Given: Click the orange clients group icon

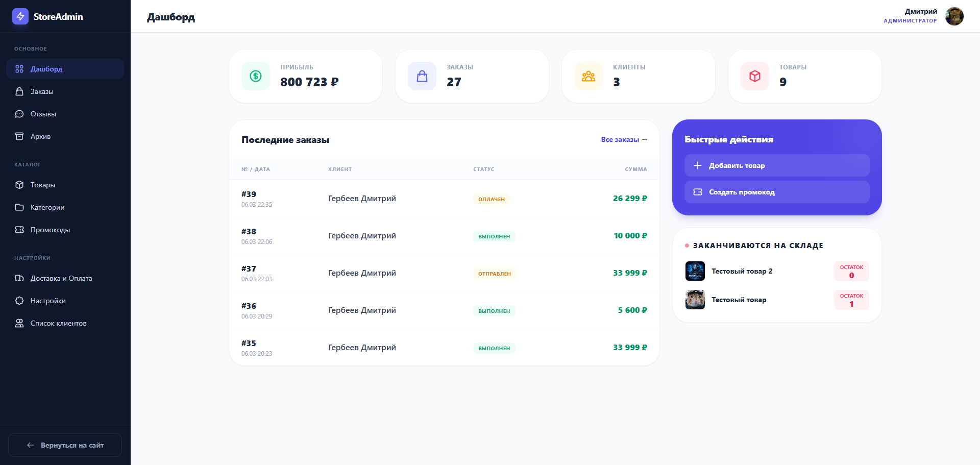Looking at the screenshot, I should [x=589, y=76].
